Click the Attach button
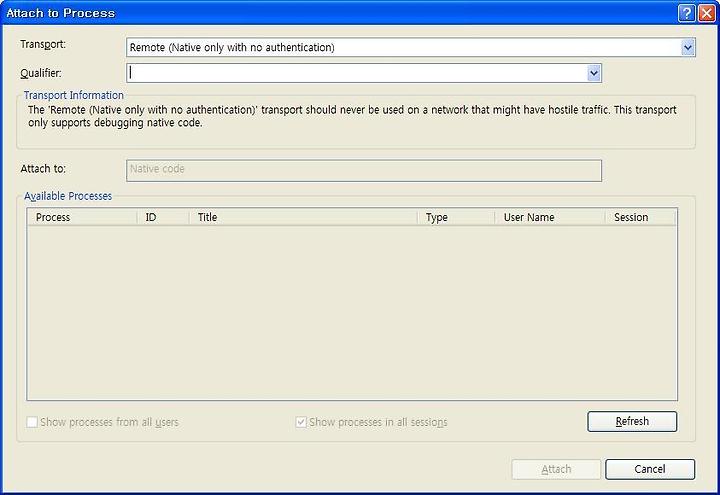Viewport: 720px width, 495px height. 556,469
